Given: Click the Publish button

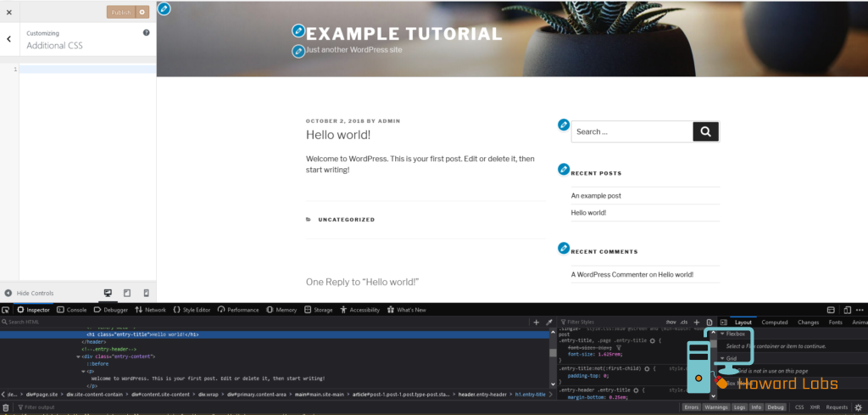Looking at the screenshot, I should pos(120,12).
